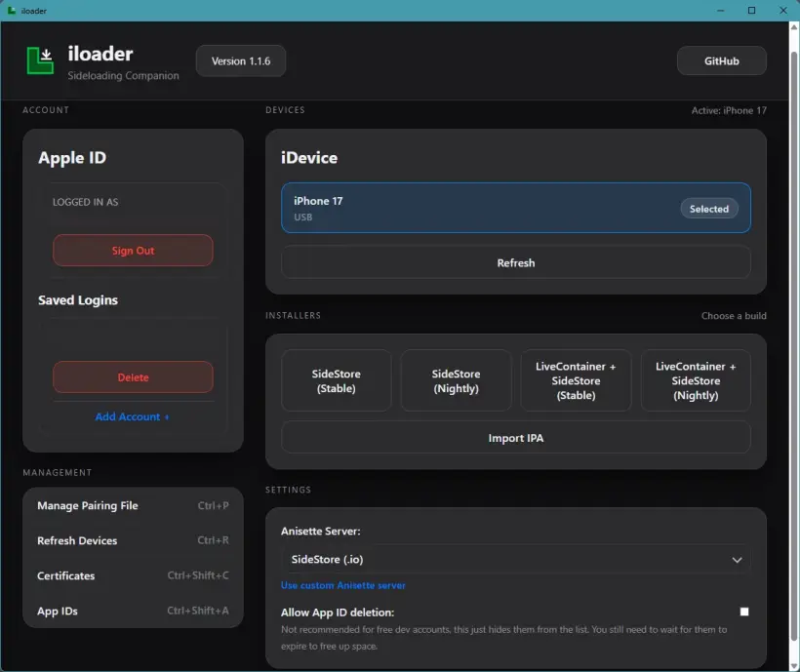Select the iPhone 17 USB device card
Image resolution: width=800 pixels, height=672 pixels.
(x=516, y=208)
